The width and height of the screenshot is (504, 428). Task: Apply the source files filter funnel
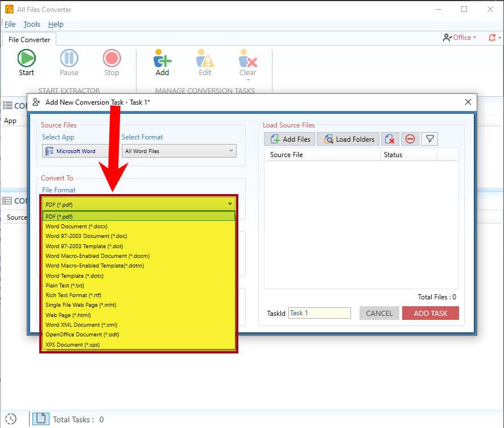(x=429, y=138)
